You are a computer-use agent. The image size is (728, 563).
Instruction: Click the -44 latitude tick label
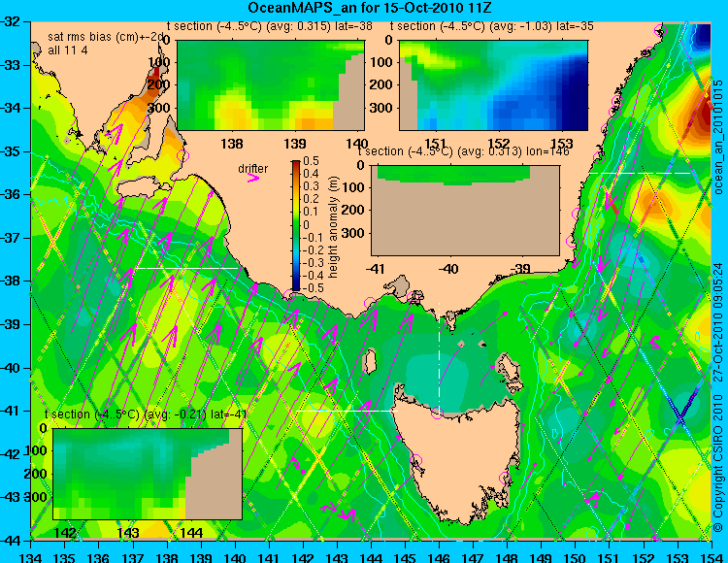pos(13,541)
